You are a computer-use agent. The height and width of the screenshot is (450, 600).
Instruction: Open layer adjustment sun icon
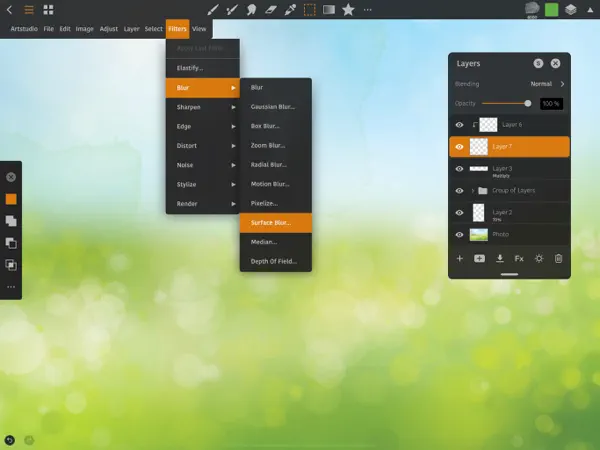coord(539,259)
